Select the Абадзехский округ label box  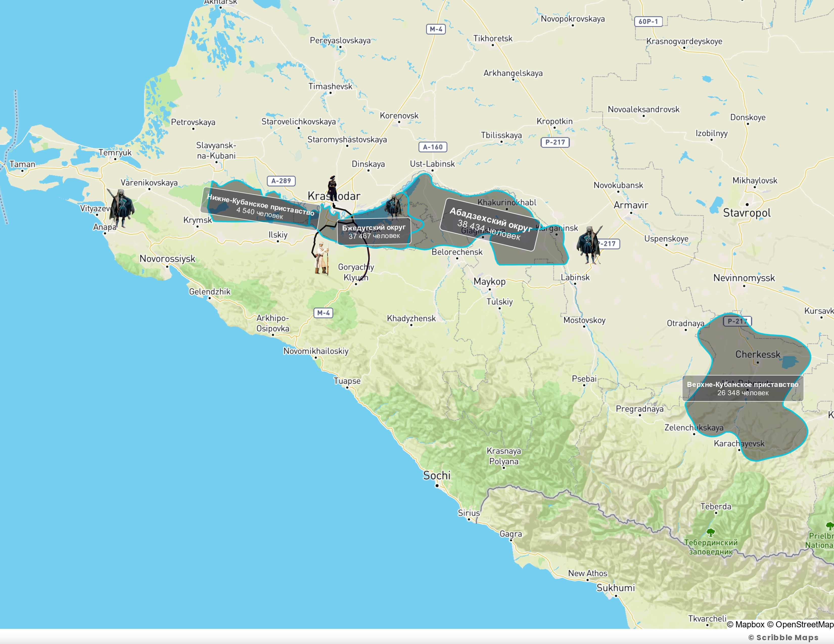pos(490,224)
